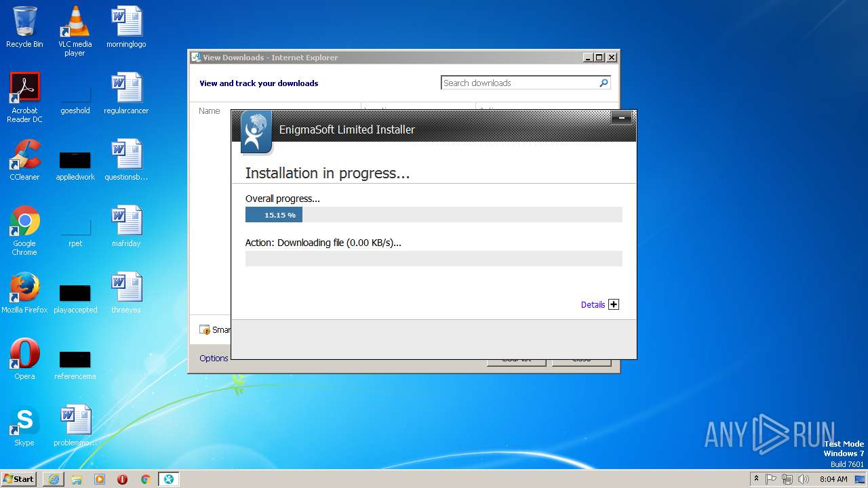The image size is (868, 488).
Task: Click SmartScreen shield icon in View Downloads
Action: coord(205,330)
